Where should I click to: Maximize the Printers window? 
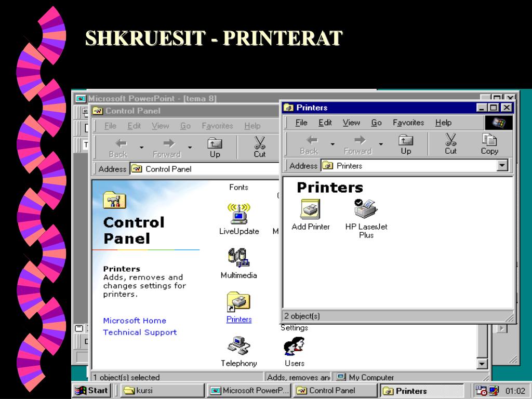pos(494,108)
